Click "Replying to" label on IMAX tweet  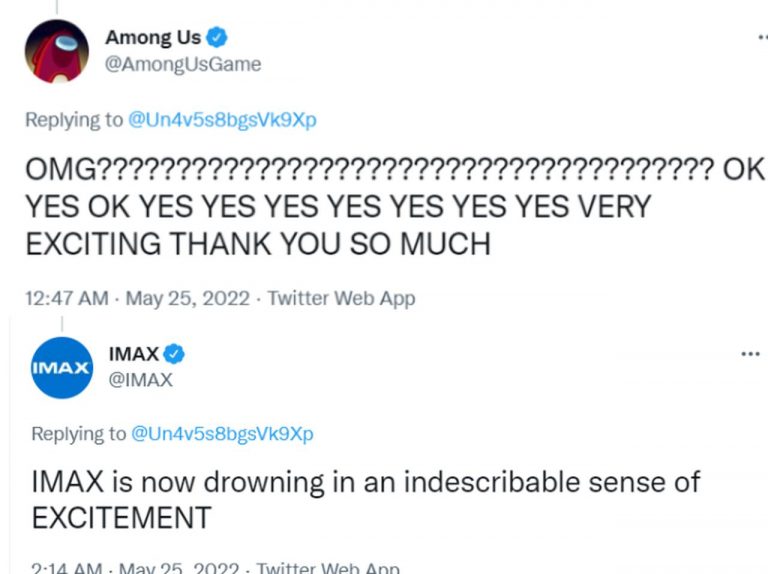tap(79, 434)
